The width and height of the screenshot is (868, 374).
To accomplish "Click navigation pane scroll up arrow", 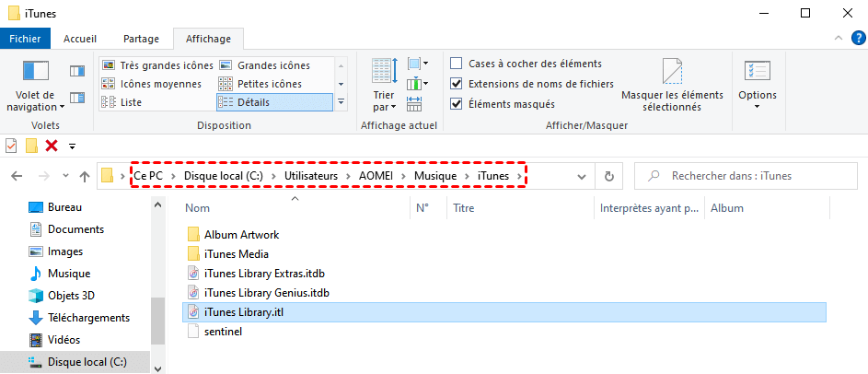I will (x=157, y=205).
